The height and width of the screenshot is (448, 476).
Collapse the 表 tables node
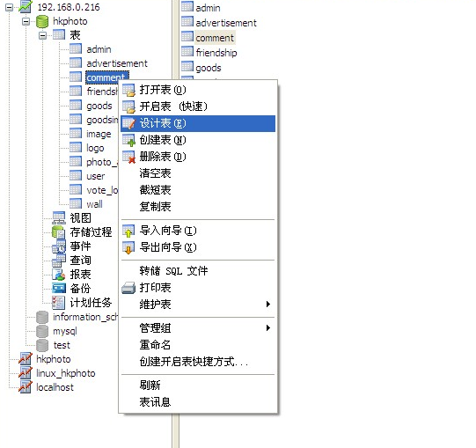point(42,35)
